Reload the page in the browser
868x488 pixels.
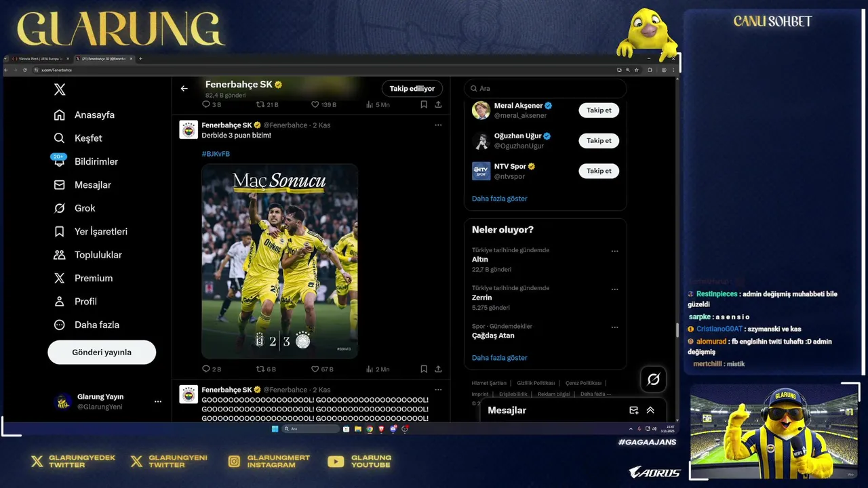point(25,70)
